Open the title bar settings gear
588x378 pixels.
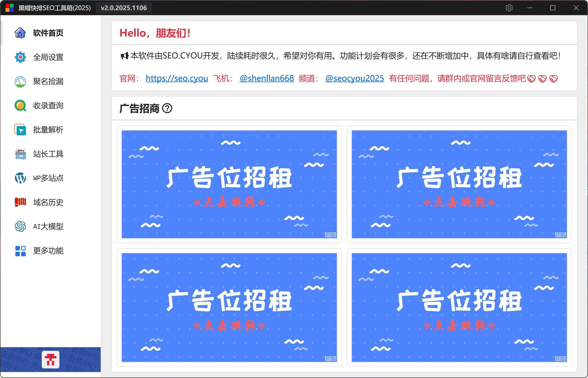[509, 8]
